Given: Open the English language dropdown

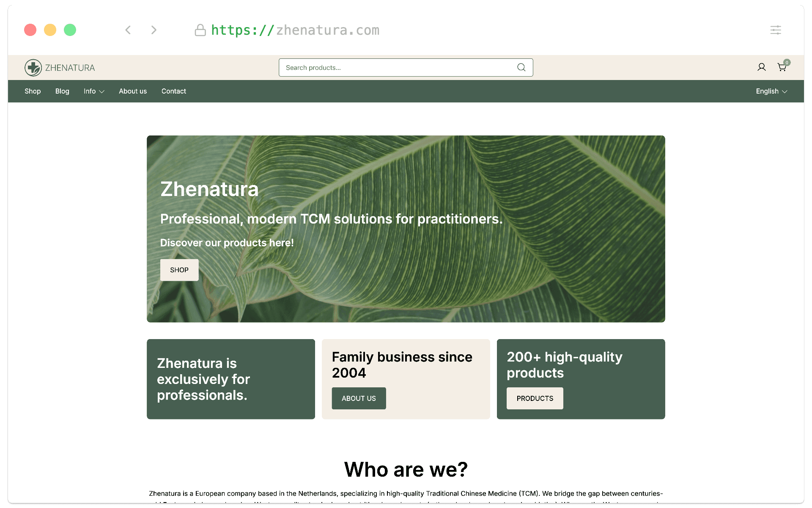Looking at the screenshot, I should pyautogui.click(x=771, y=91).
